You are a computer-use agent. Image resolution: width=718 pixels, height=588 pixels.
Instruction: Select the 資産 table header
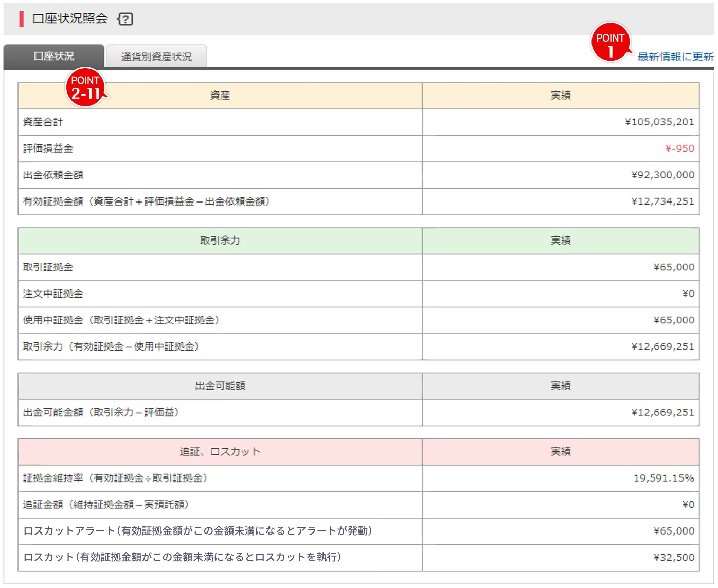(220, 96)
